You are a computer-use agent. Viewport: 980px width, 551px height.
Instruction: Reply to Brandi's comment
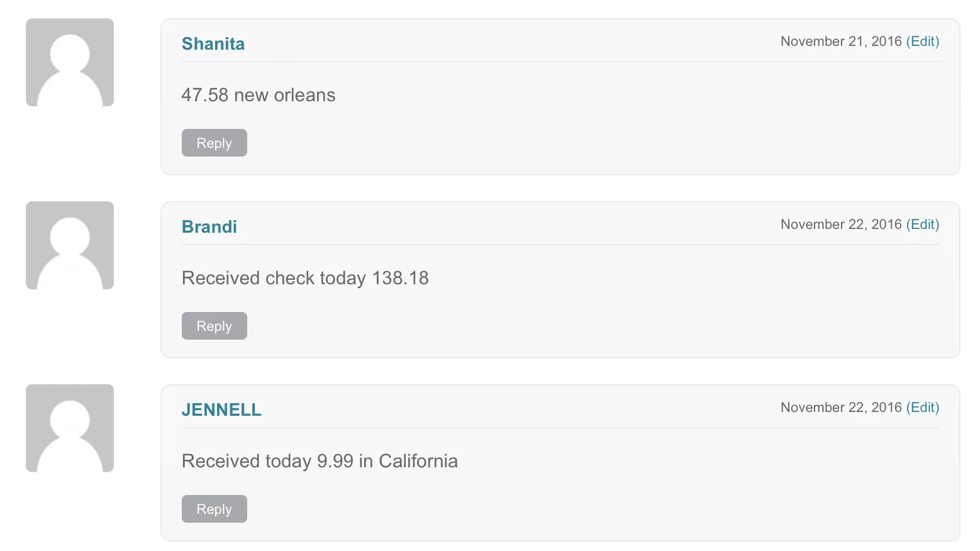(x=214, y=325)
